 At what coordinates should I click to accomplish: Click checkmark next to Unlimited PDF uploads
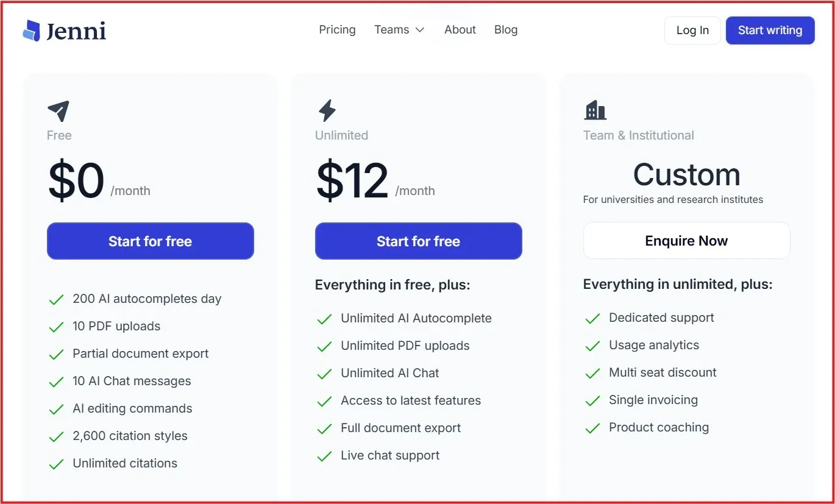coord(324,347)
